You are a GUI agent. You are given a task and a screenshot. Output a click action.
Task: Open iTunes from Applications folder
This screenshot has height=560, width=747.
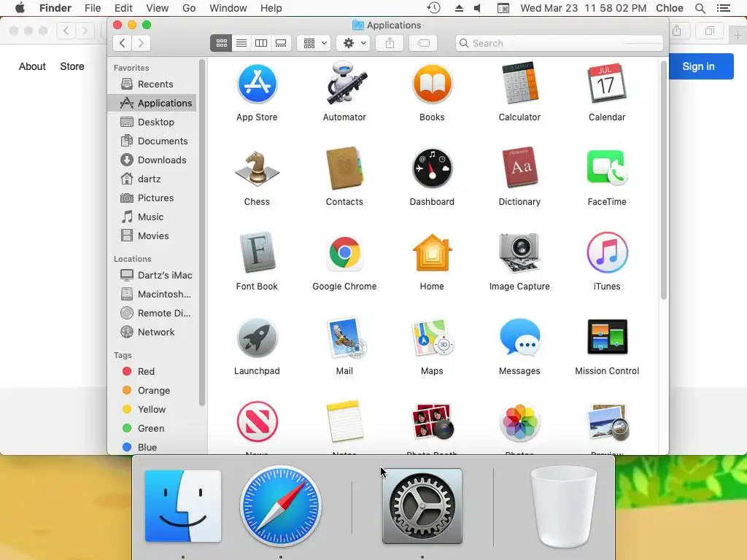(607, 253)
